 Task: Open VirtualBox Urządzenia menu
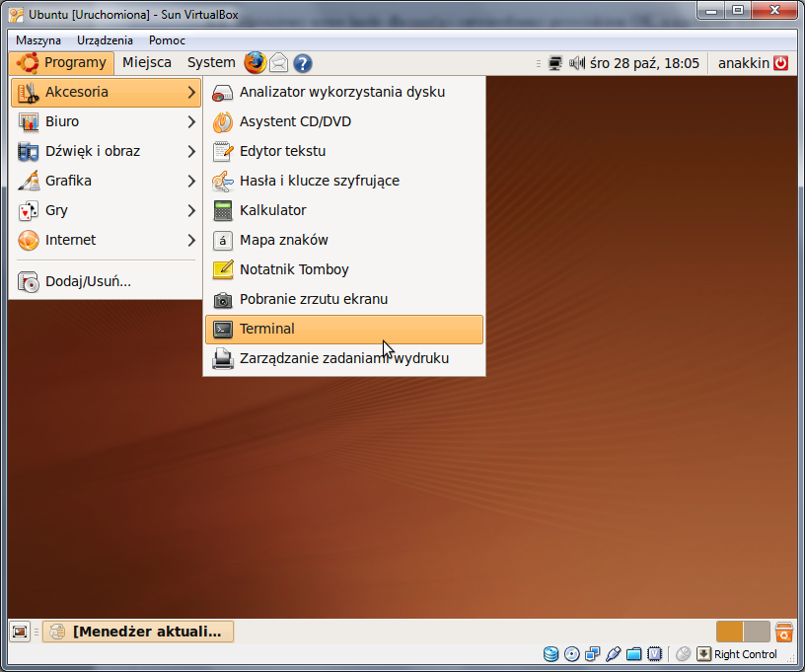(105, 40)
